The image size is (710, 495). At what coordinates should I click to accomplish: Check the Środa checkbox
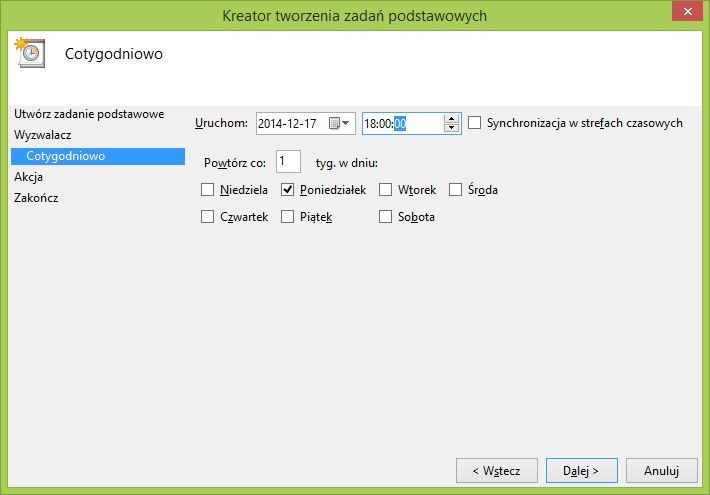(456, 189)
